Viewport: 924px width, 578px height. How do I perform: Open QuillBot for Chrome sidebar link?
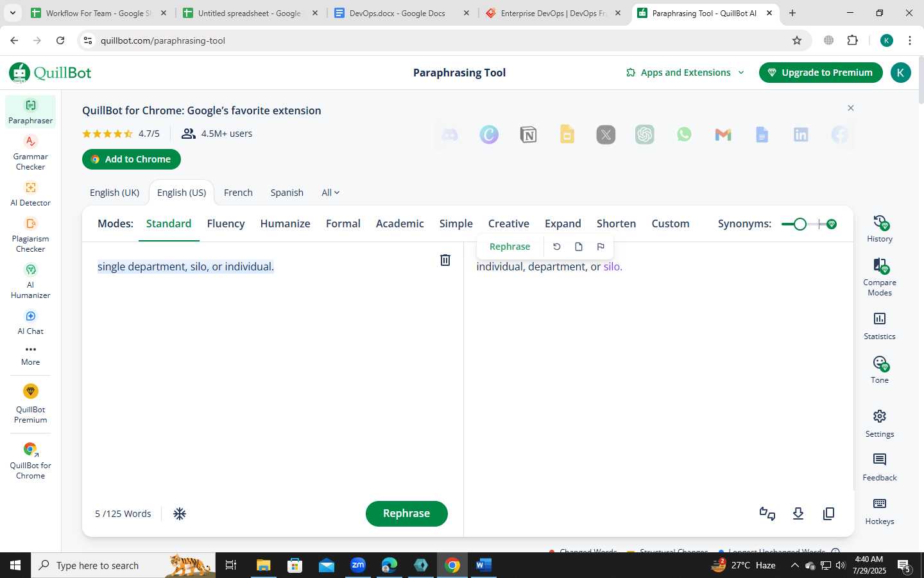pos(30,461)
